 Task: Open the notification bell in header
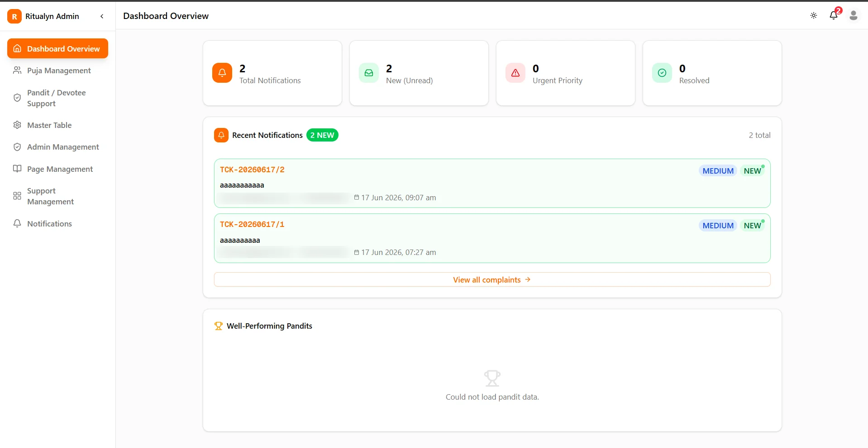pos(834,16)
